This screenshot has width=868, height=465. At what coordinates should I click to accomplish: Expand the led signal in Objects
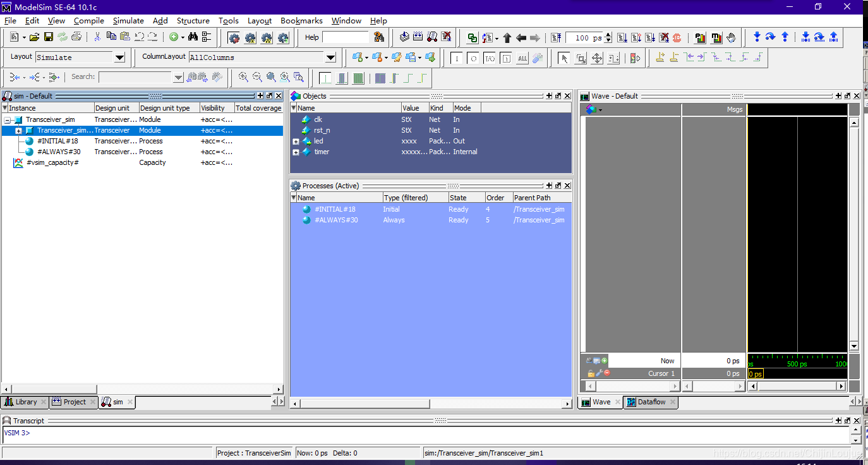[x=296, y=141]
